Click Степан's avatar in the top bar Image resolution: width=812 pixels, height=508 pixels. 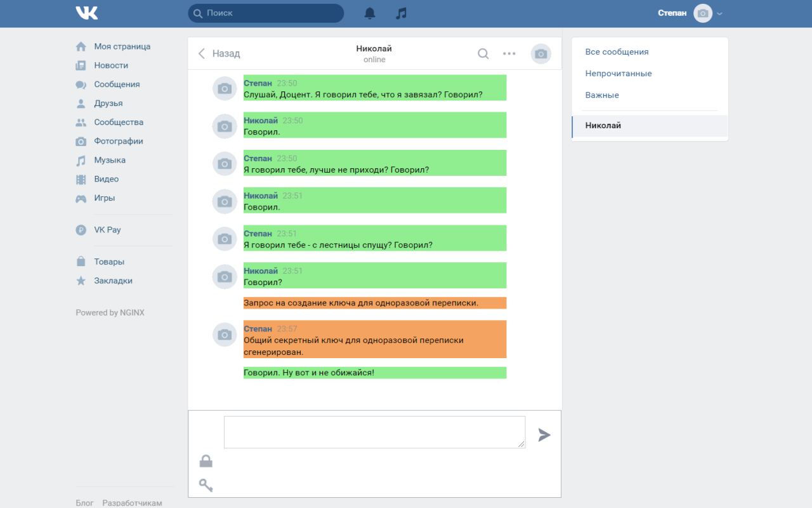coord(703,13)
